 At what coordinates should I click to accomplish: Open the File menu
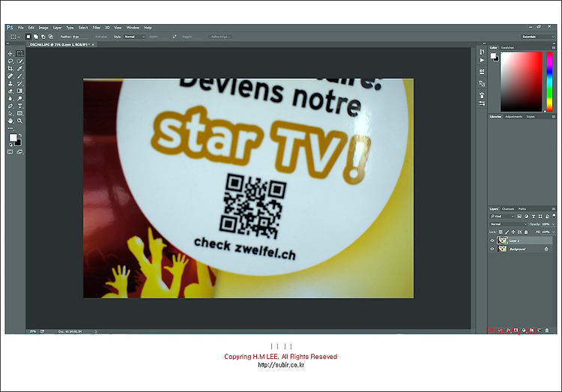tap(21, 28)
